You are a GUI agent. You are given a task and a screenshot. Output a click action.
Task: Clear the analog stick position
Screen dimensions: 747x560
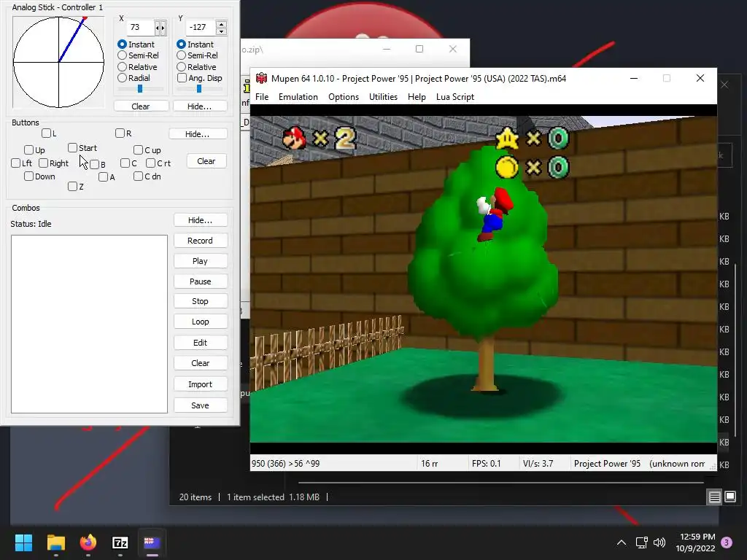coord(141,106)
